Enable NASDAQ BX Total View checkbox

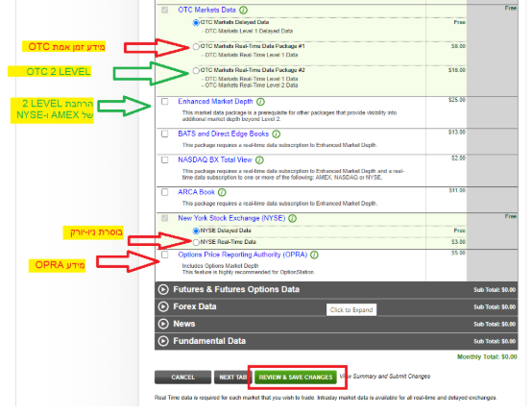click(165, 159)
